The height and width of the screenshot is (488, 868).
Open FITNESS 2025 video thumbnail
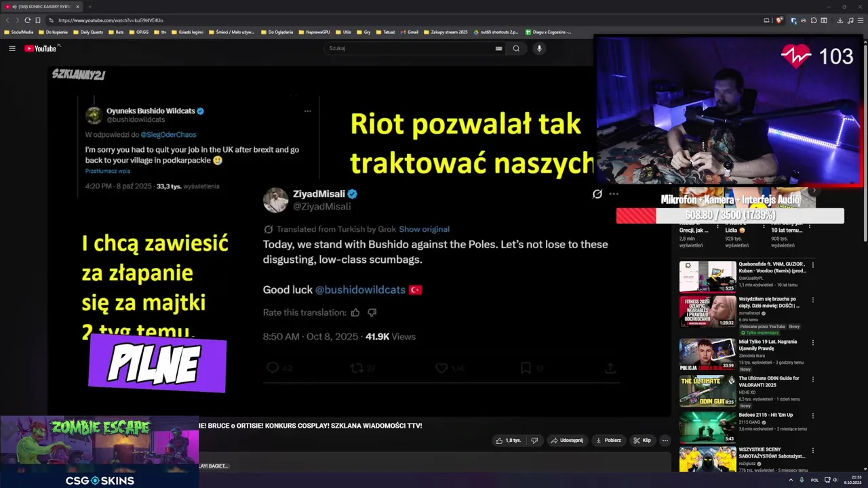(707, 312)
